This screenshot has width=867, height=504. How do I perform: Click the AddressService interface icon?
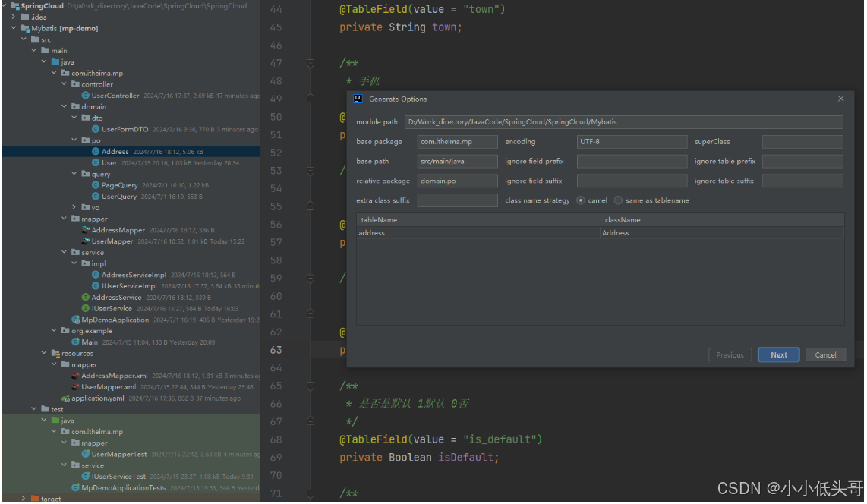(x=86, y=298)
